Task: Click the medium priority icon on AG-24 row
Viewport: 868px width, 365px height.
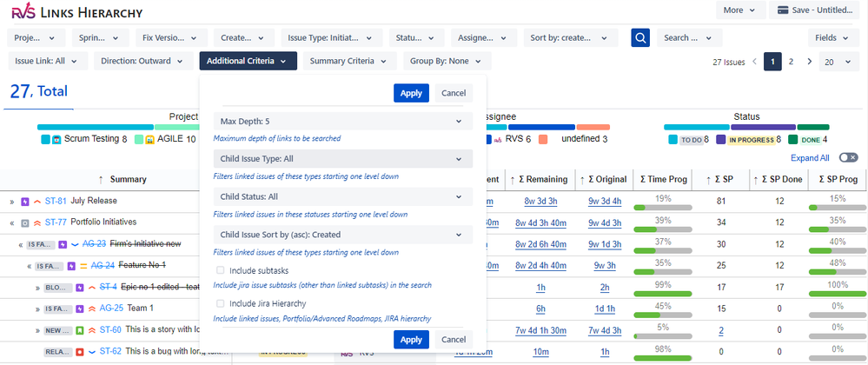Action: coord(83,266)
